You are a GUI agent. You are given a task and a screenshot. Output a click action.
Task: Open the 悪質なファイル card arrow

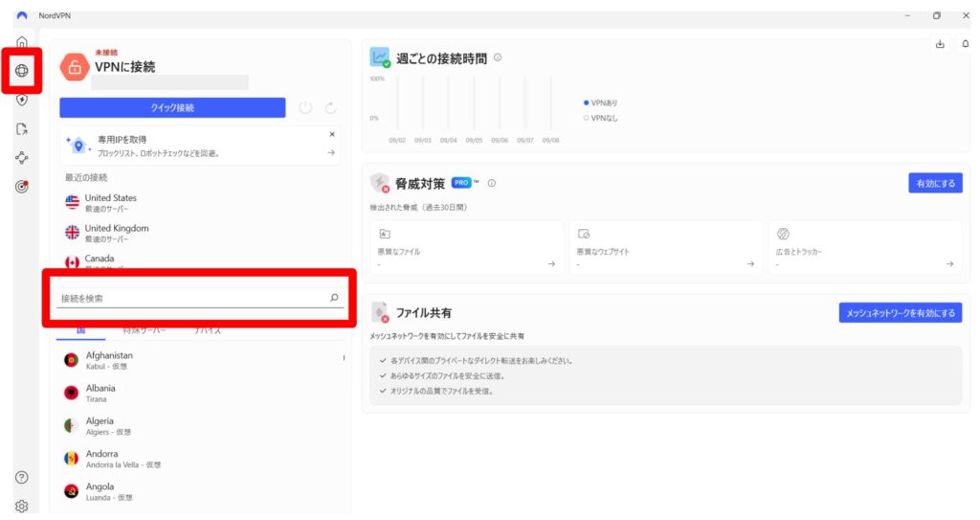point(551,264)
